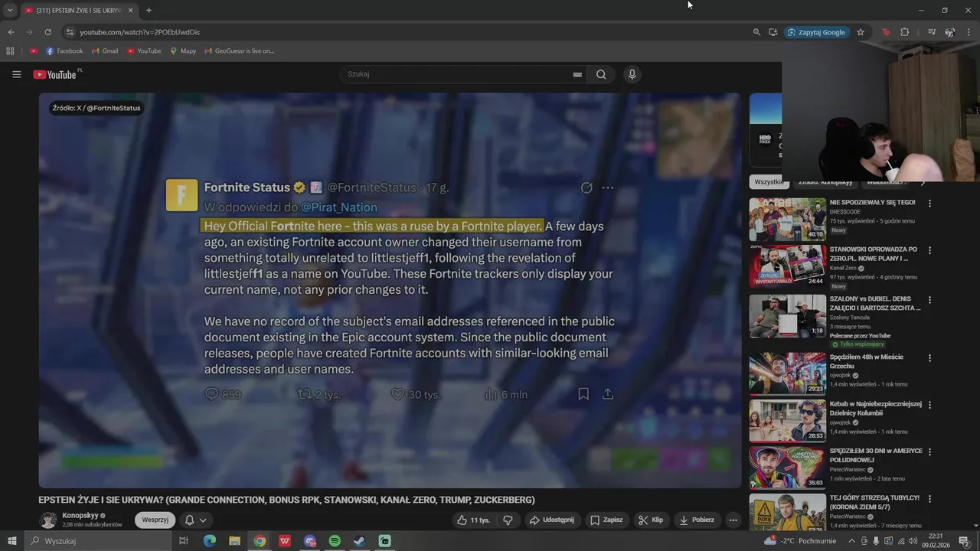This screenshot has width=980, height=551.
Task: Open File Explorer from the taskbar
Action: click(234, 541)
